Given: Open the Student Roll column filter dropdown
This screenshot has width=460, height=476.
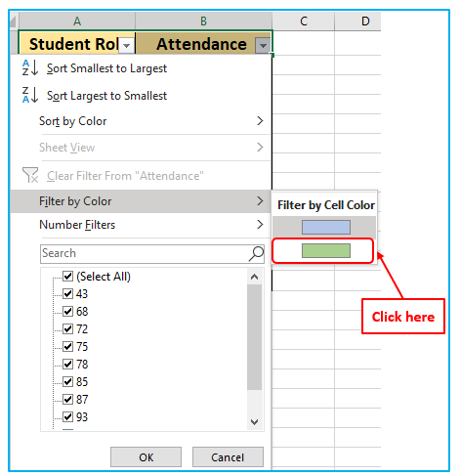Looking at the screenshot, I should [127, 45].
